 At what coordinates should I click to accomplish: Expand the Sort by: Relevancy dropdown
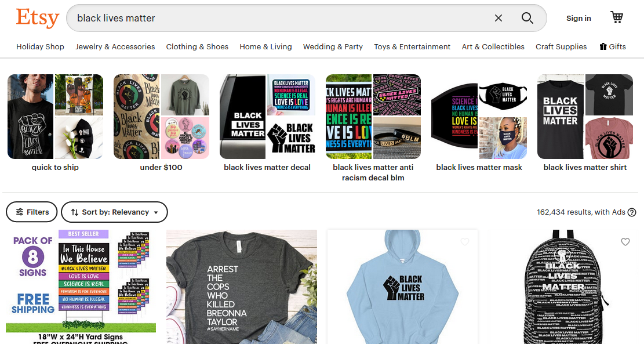[x=114, y=212]
